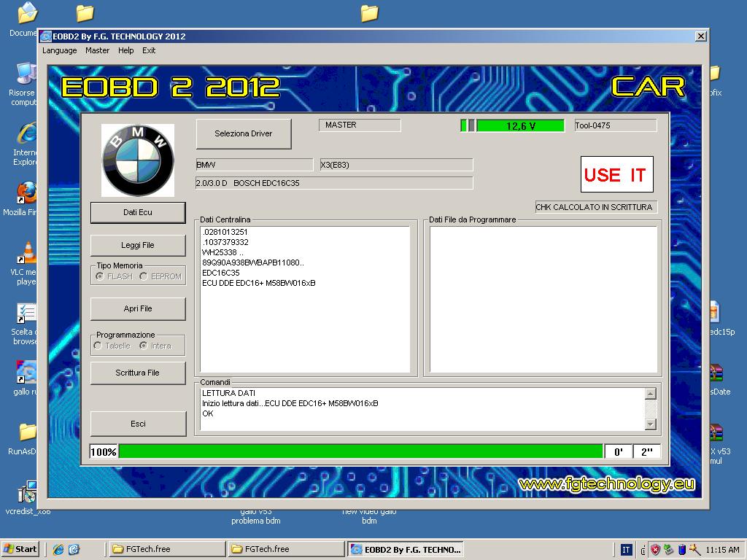This screenshot has height=560, width=747.
Task: Select the vcredist_x86 installer desktop icon
Action: [x=27, y=492]
